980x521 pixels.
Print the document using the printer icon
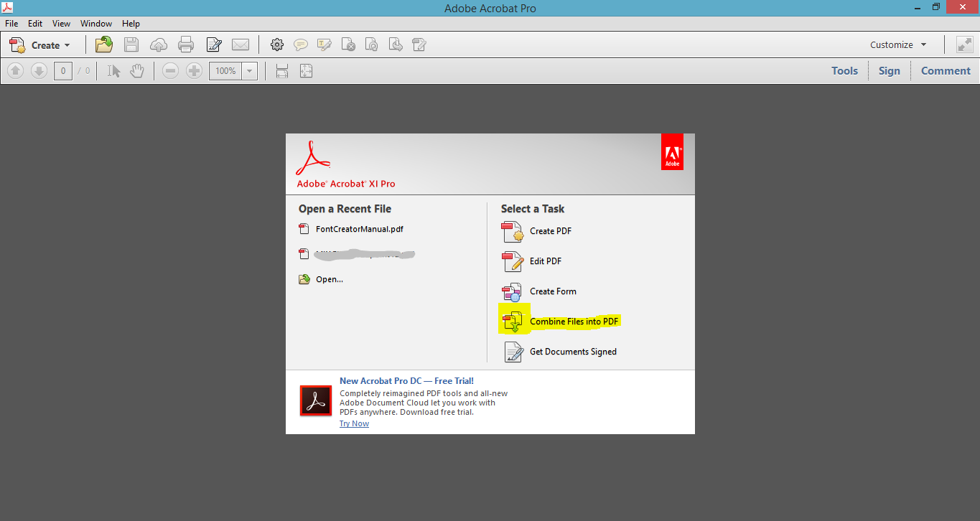coord(186,44)
